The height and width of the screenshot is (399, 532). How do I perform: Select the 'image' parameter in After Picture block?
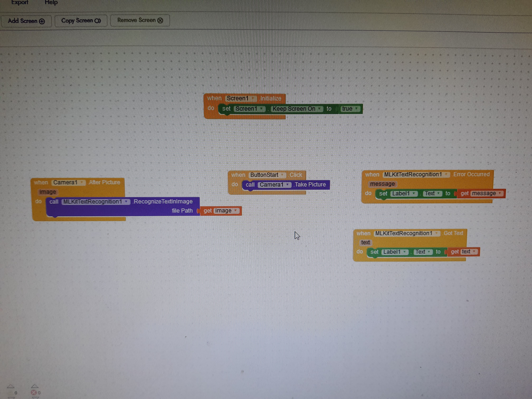tap(48, 192)
